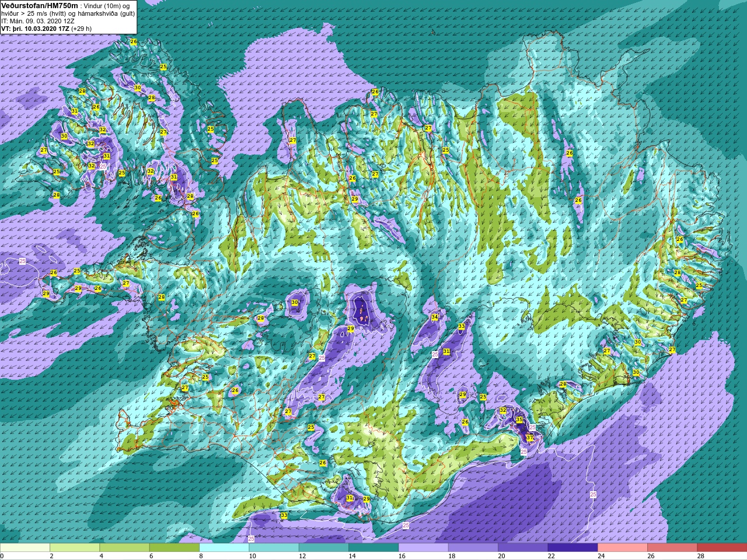Click the light cyan 8–10 legend swatch
Viewport: 747px width, 560px height.
click(x=224, y=548)
